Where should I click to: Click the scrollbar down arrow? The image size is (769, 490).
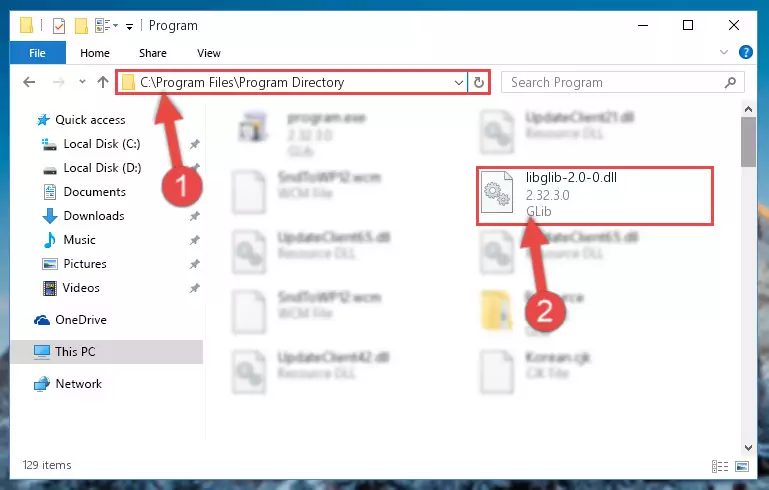pos(748,447)
